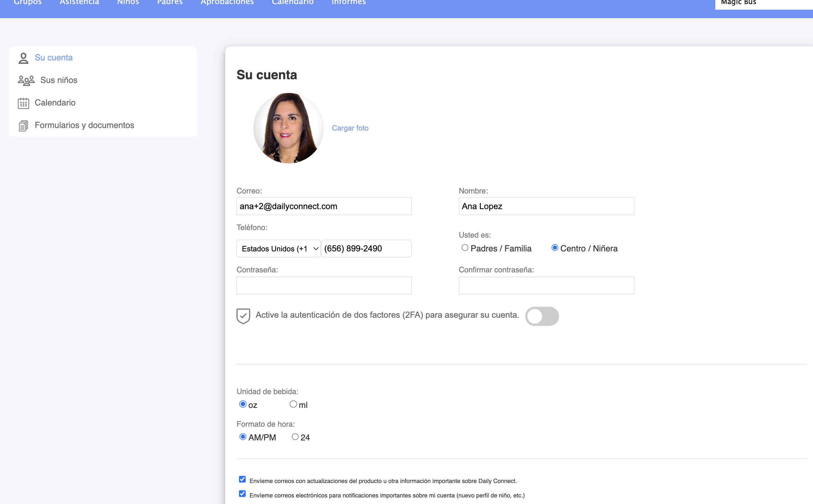Uncheck important account notifications email checkbox
This screenshot has height=504, width=813.
click(x=242, y=494)
